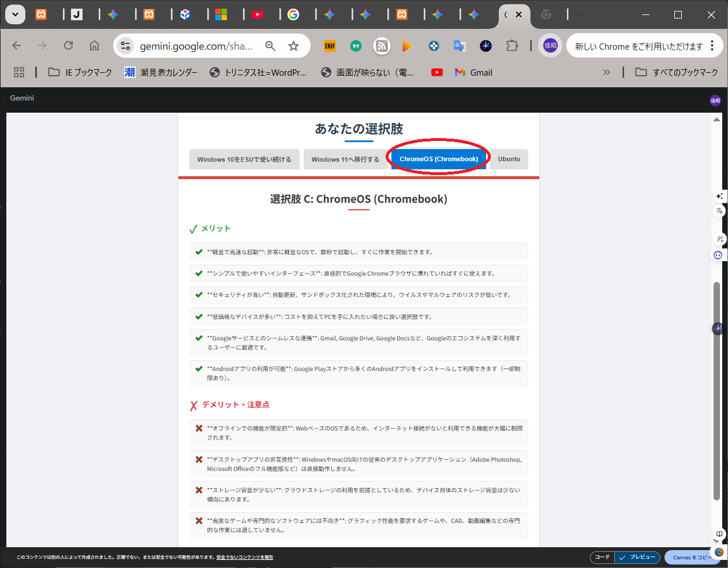Switch to the Google tab
Image resolution: width=728 pixels, height=568 pixels.
coord(293,14)
